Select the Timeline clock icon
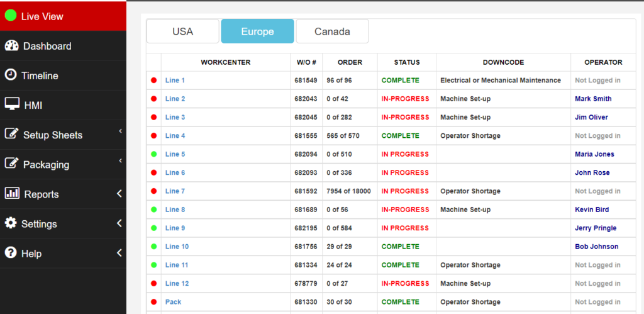The height and width of the screenshot is (314, 644). pyautogui.click(x=11, y=75)
